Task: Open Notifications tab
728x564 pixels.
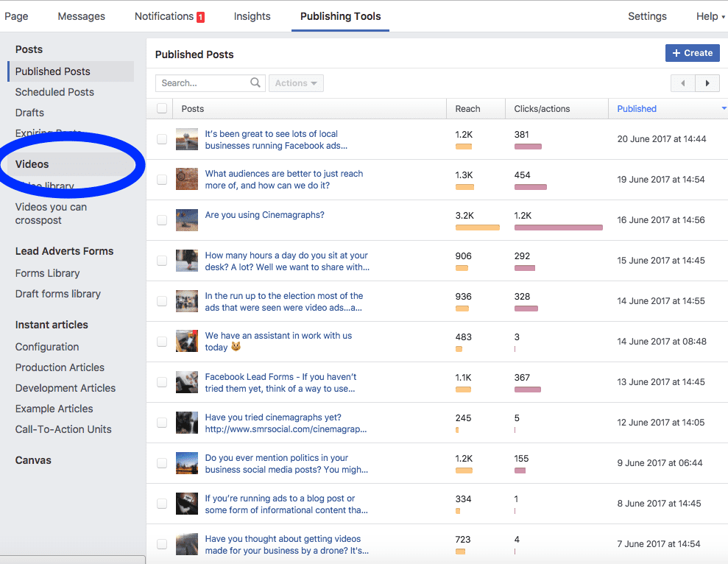Action: [x=164, y=16]
